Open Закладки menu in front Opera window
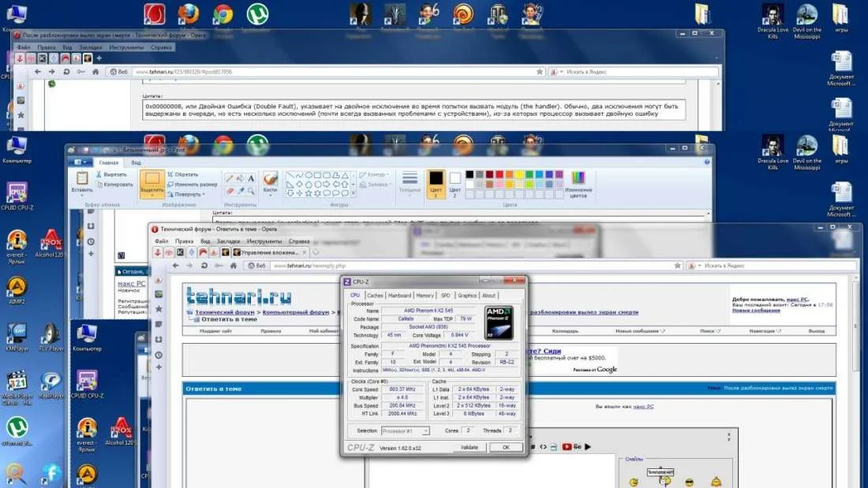 (x=228, y=241)
